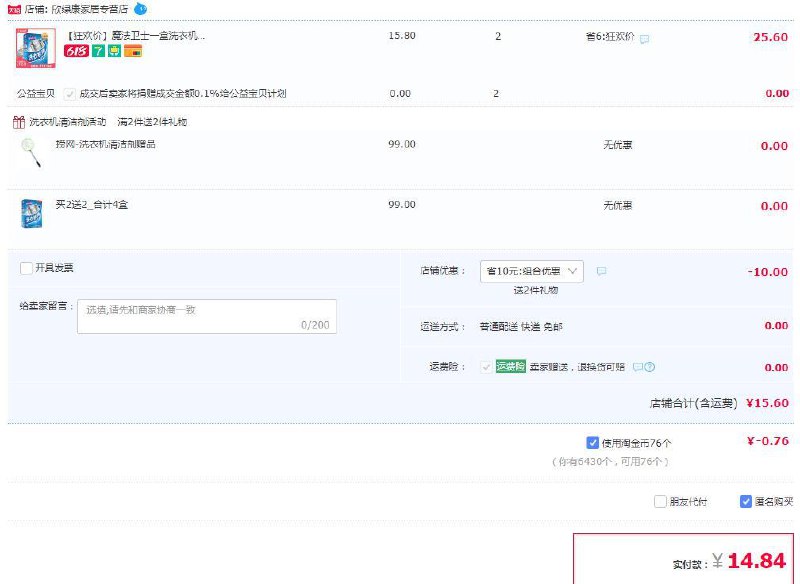Open the 欣绿康家居专营店 store link
Viewport: 800px width, 584px height.
pyautogui.click(x=89, y=9)
